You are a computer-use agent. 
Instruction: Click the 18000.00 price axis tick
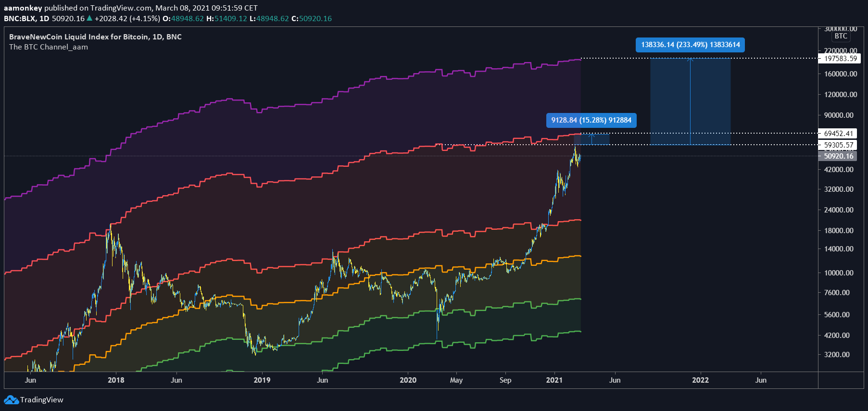pos(839,231)
